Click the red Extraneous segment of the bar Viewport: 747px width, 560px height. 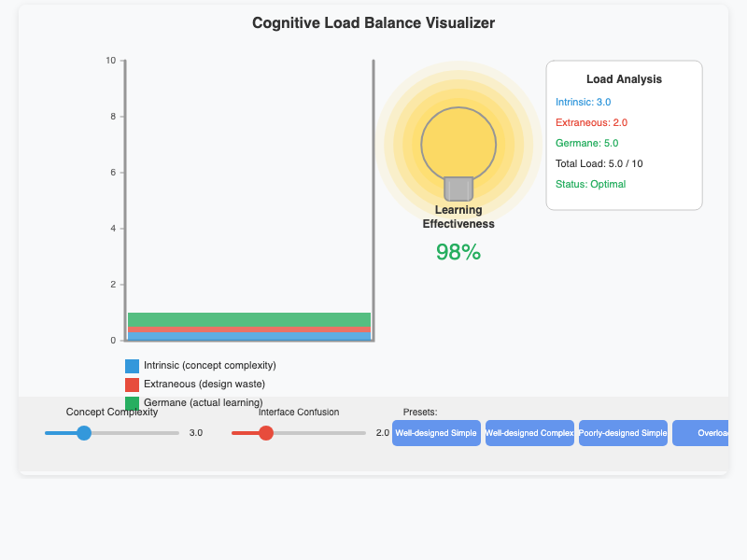tap(250, 329)
